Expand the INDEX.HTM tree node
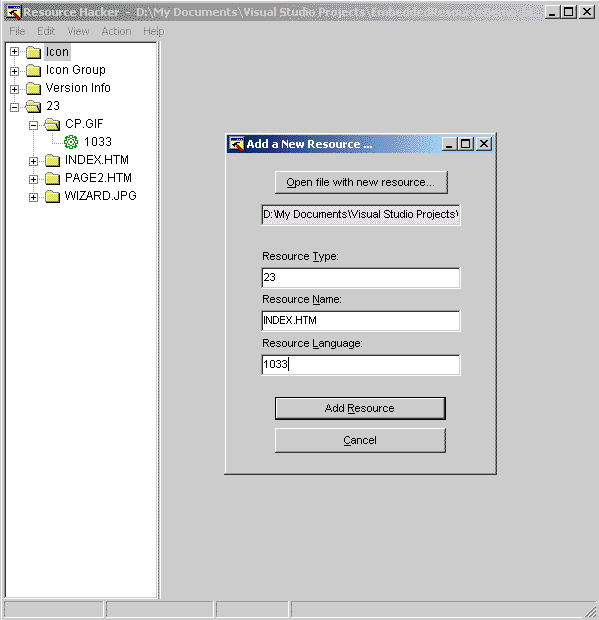Viewport: 599px width, 620px height. [x=33, y=161]
